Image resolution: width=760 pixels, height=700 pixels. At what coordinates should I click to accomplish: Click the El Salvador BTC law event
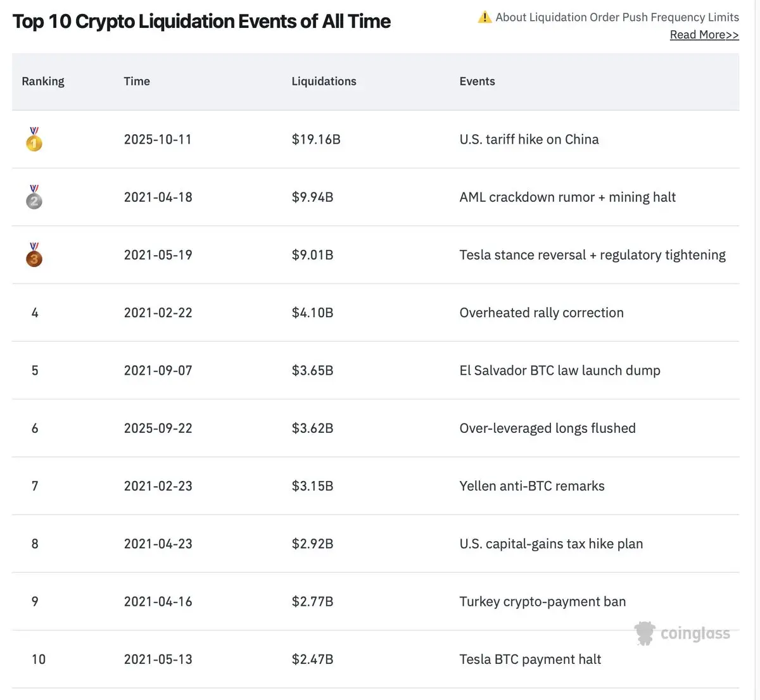click(560, 370)
